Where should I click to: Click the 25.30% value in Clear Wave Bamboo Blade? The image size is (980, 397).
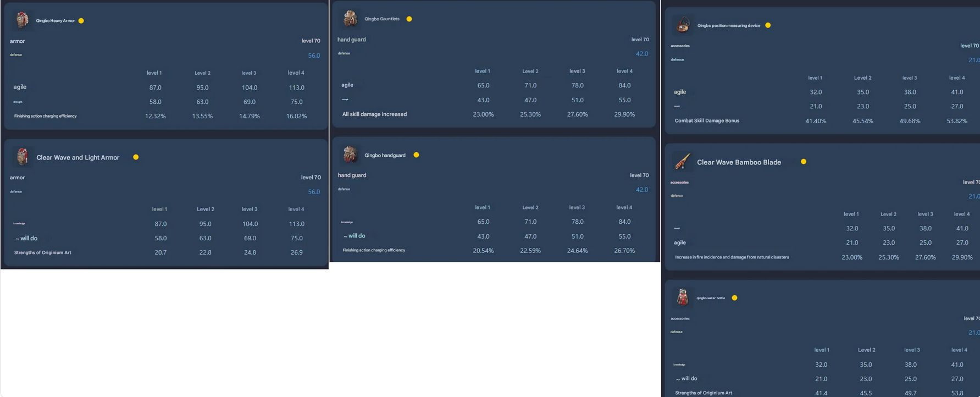point(889,257)
